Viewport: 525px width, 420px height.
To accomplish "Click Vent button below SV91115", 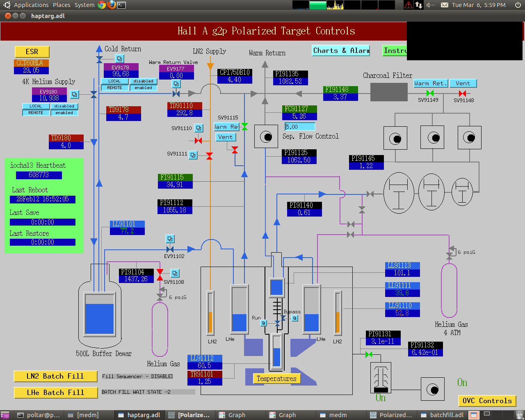I will point(226,137).
